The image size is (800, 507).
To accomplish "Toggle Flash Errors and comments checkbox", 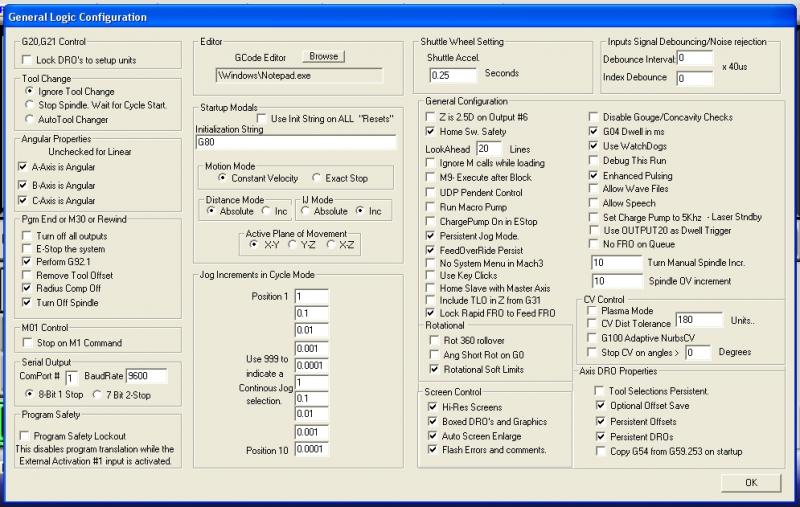I will pos(433,450).
